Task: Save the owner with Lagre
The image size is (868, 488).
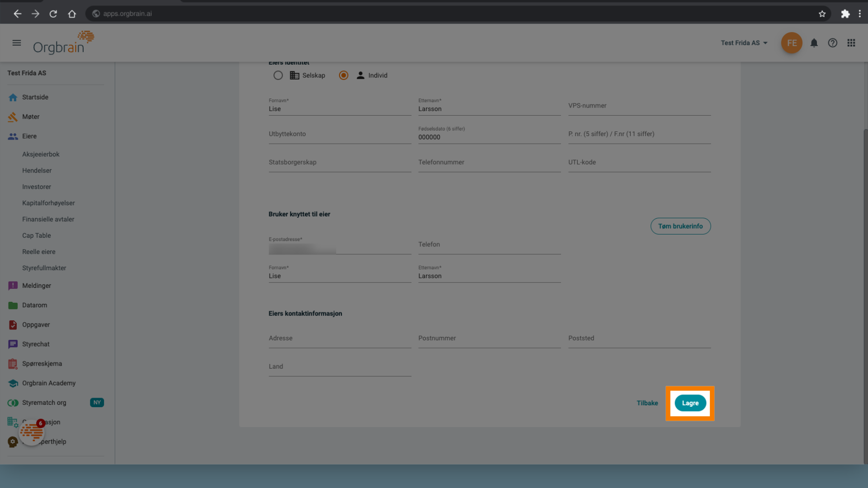Action: pyautogui.click(x=690, y=403)
